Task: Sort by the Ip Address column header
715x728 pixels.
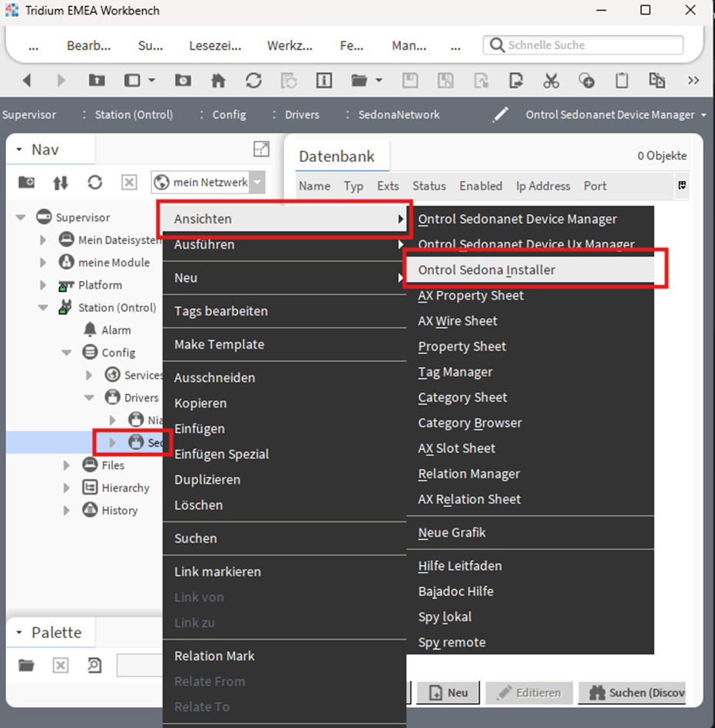Action: tap(543, 186)
